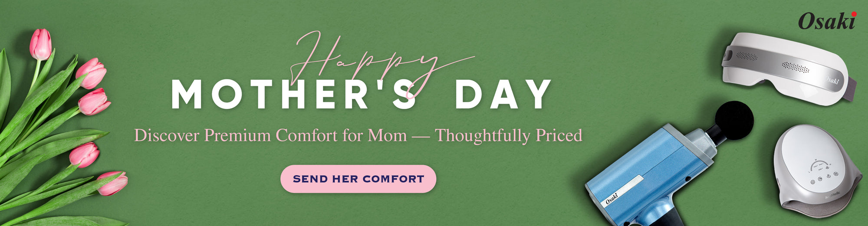Click the left speaker grille on eye massager
The height and width of the screenshot is (226, 868).
(x=746, y=56)
